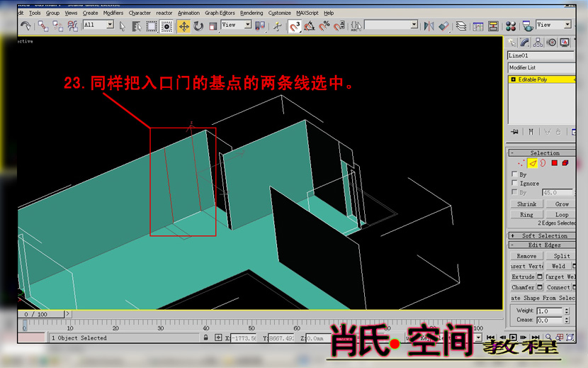Toggle the Window/Crossing selection icon
Image resolution: width=588 pixels, height=368 pixels.
coord(166,26)
